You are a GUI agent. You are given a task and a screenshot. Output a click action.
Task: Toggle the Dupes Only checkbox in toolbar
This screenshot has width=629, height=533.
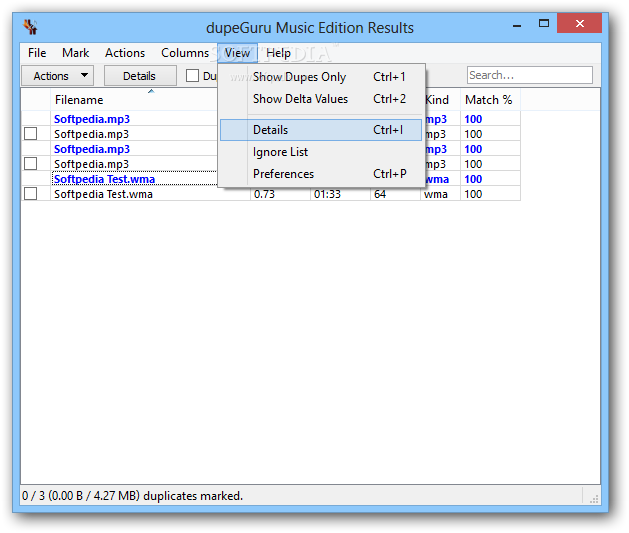point(193,76)
